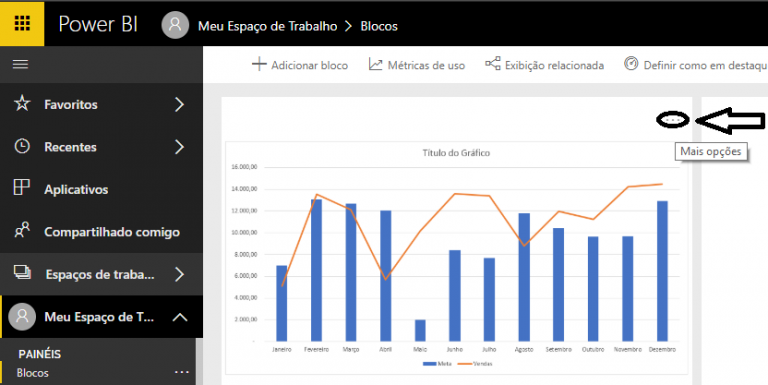
Task: Open the tile's Mais opções ellipsis
Action: pos(673,120)
